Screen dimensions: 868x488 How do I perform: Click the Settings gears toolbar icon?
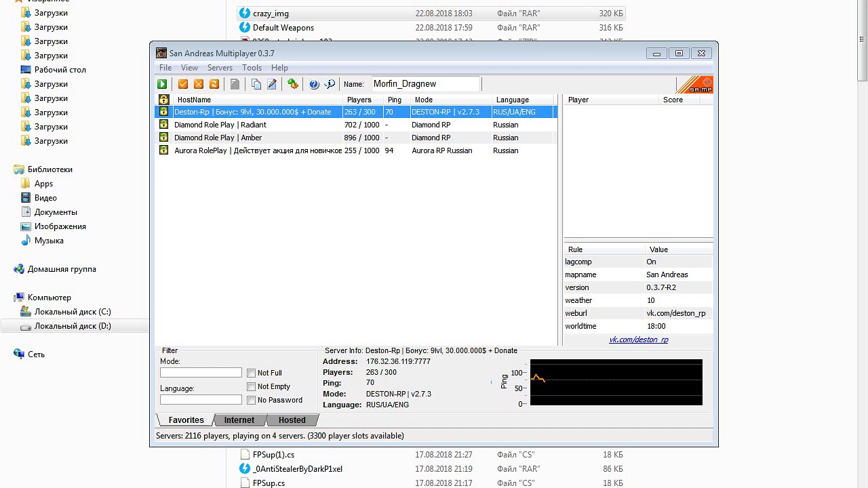point(293,84)
